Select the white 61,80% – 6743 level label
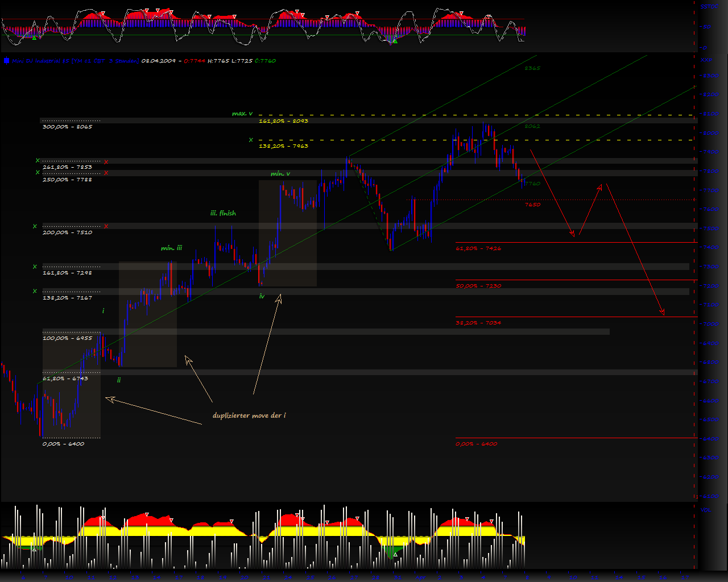 (x=65, y=379)
